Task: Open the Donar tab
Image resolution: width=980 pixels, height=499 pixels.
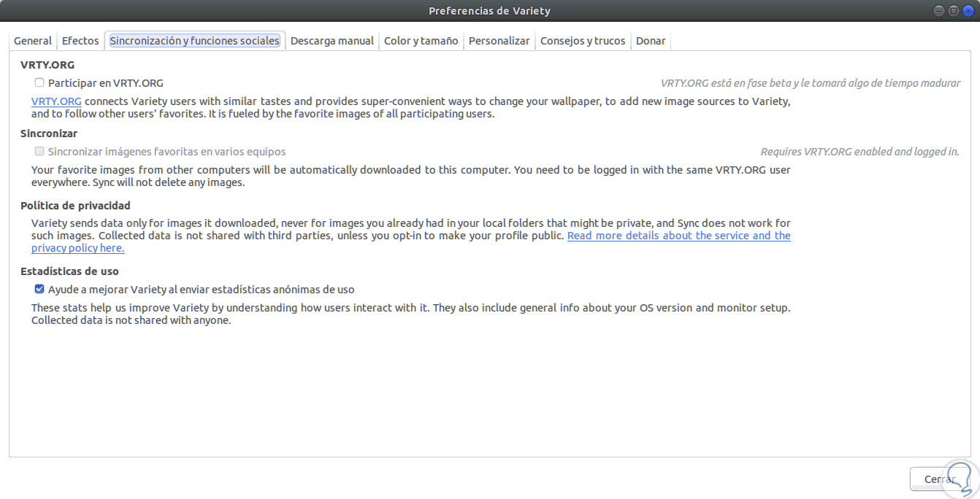Action: [x=651, y=41]
